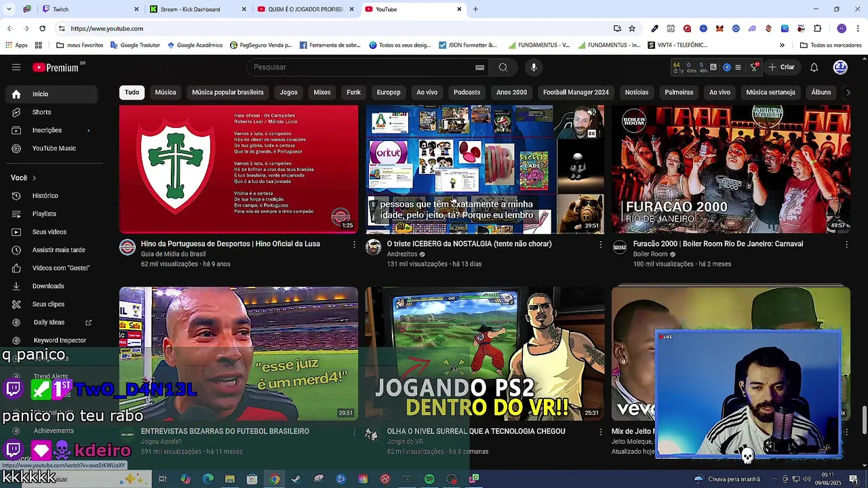Screen dimensions: 868x488
Task: Click the video title O triste ICEBERG da NOSTALGIA
Action: pos(469,244)
